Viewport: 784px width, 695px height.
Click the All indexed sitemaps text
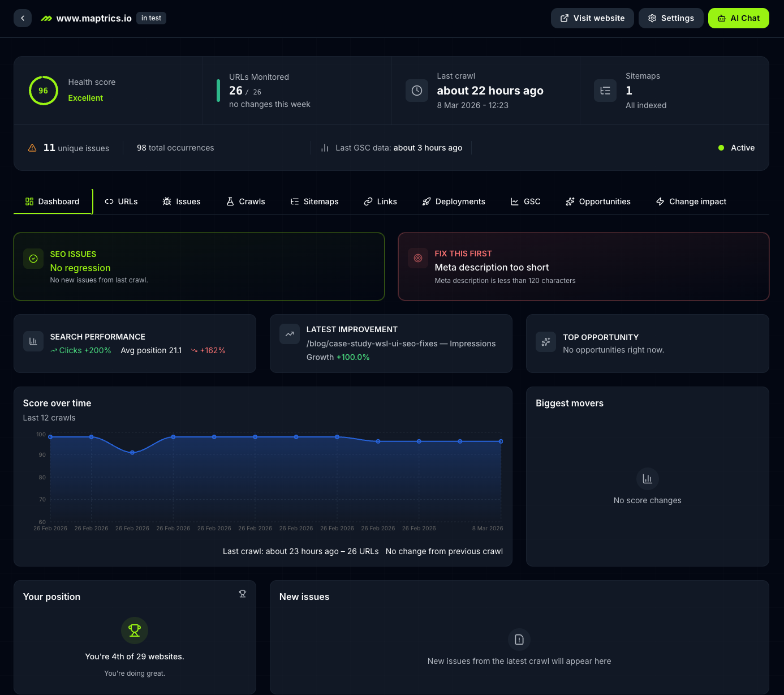646,105
